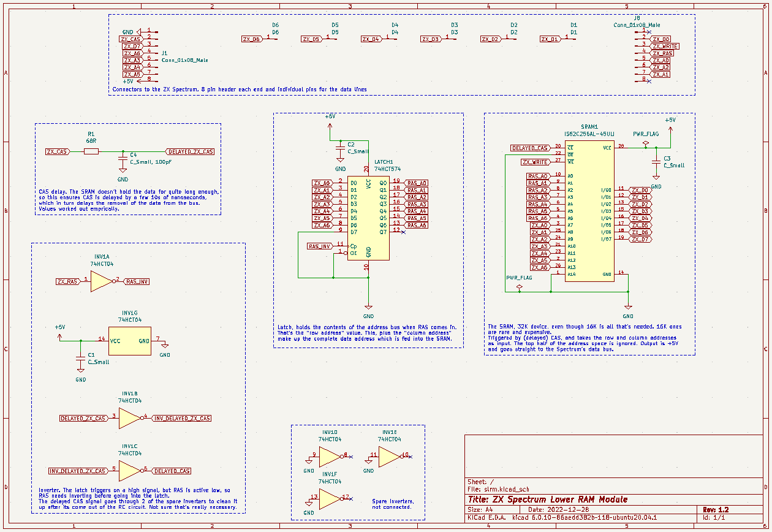Select the ZX_D6 label at the D6 pin
The height and width of the screenshot is (532, 772).
tap(252, 39)
